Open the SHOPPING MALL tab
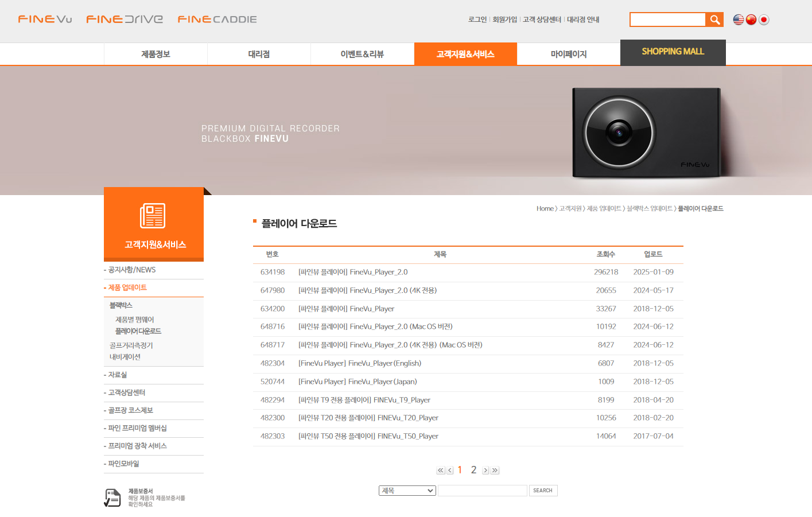812x517 pixels. point(673,52)
